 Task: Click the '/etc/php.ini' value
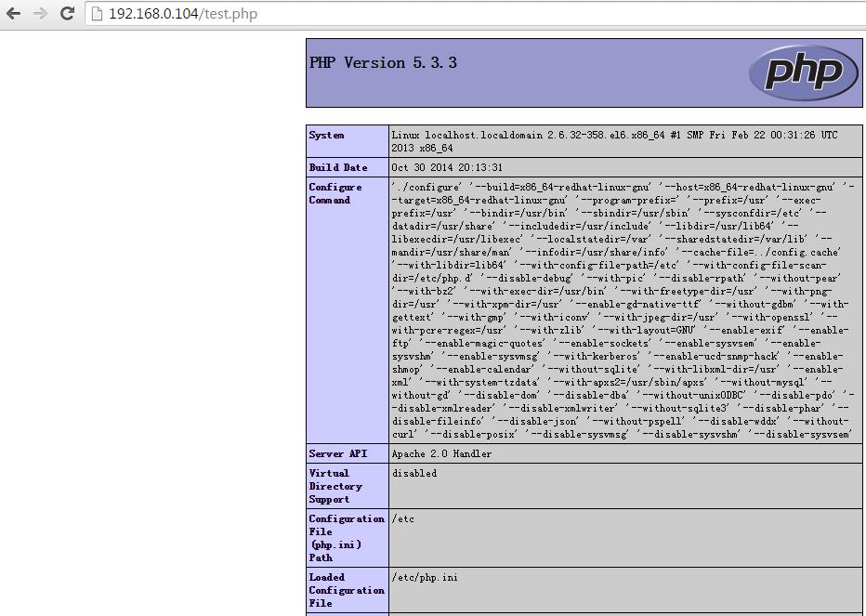[425, 577]
